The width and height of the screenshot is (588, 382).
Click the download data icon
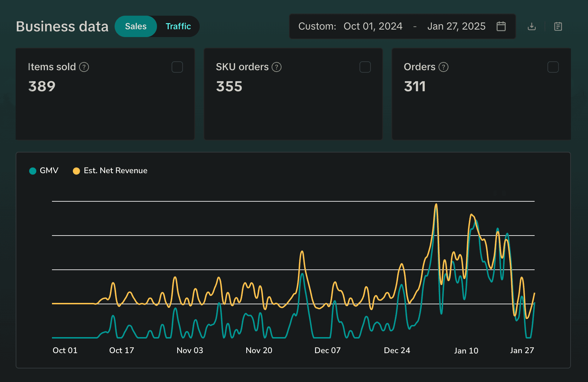532,26
